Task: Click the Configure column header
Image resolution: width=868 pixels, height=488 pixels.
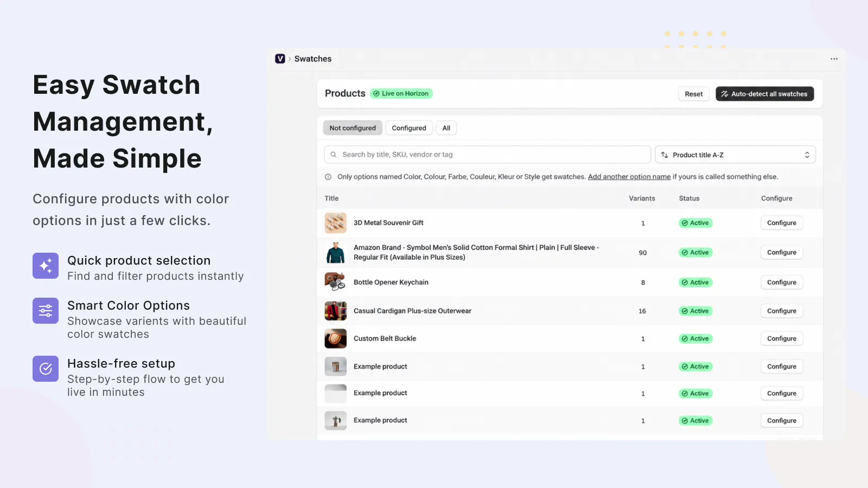Action: click(x=776, y=198)
